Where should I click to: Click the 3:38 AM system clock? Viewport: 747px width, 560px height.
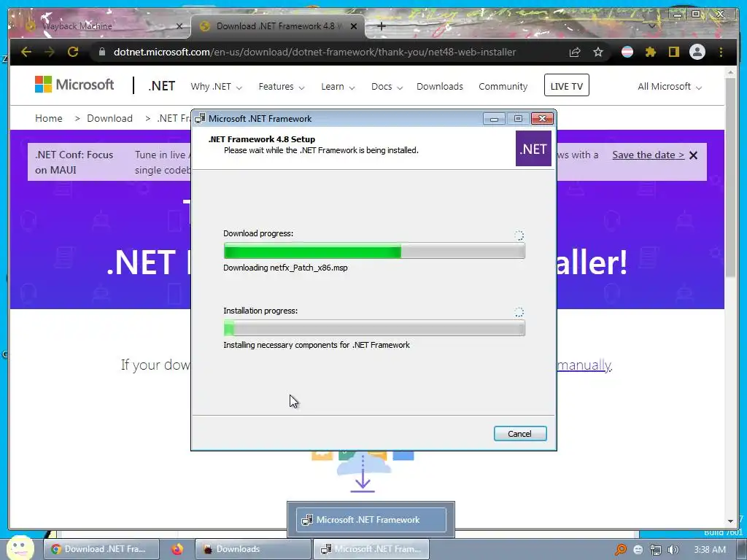[x=710, y=550]
